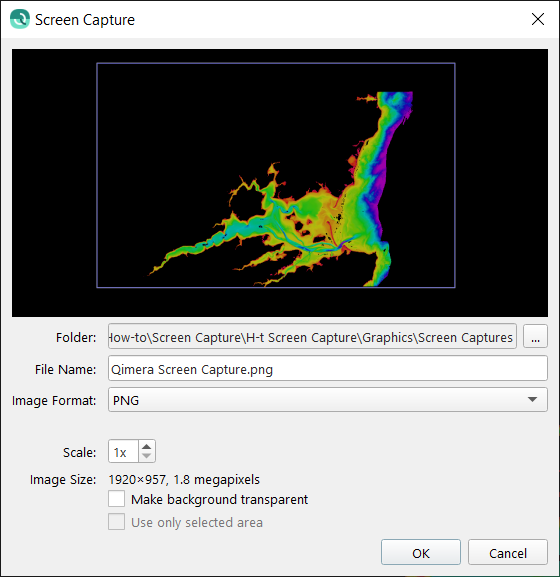Increase the Scale with the up arrow

point(146,446)
